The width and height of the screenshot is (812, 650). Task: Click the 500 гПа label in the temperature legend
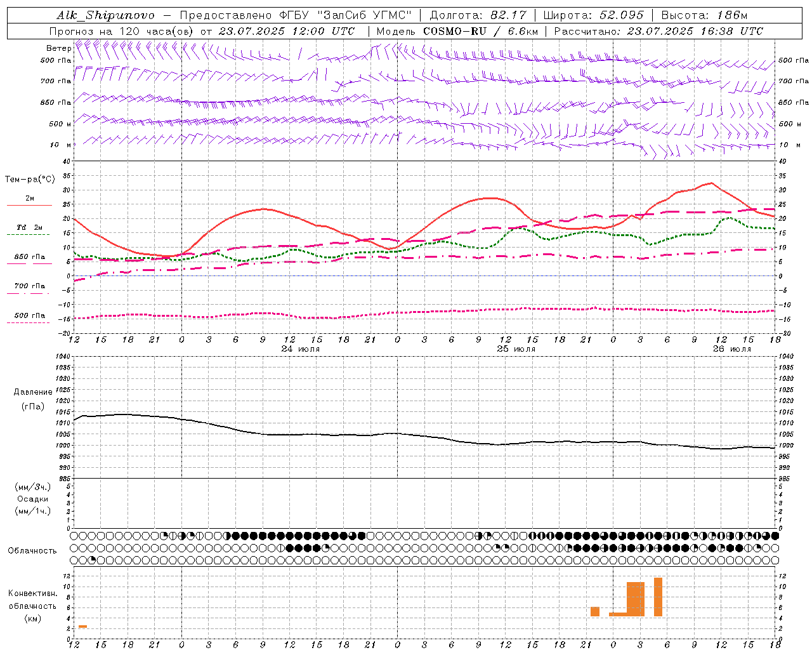click(30, 315)
